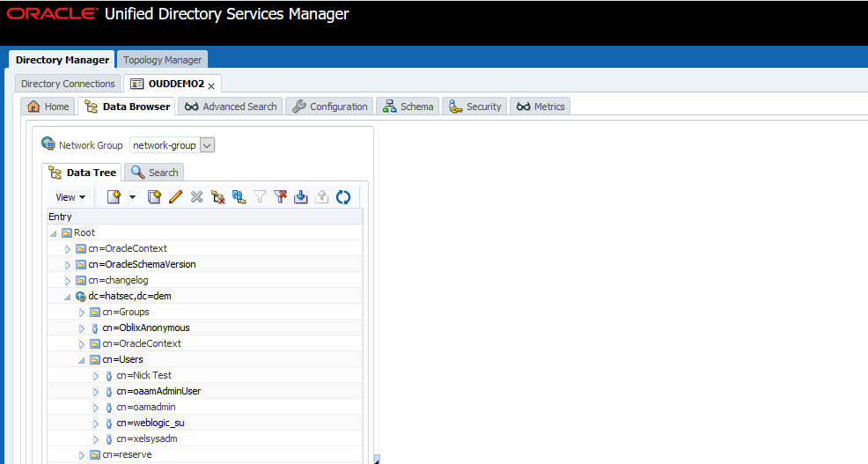Click the Import LDIF download-arrow icon
This screenshot has width=868, height=464.
coord(301,197)
